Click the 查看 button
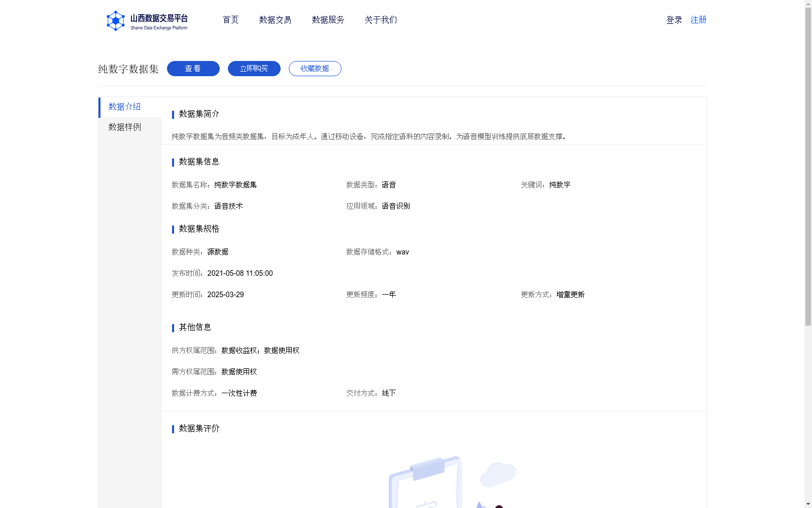Viewport: 812px width, 508px height. tap(193, 69)
